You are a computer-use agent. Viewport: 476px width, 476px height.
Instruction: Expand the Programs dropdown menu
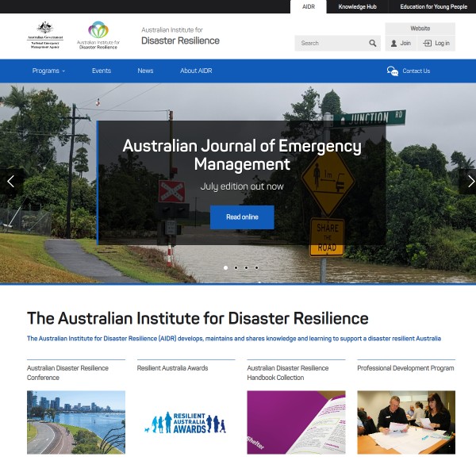point(48,71)
